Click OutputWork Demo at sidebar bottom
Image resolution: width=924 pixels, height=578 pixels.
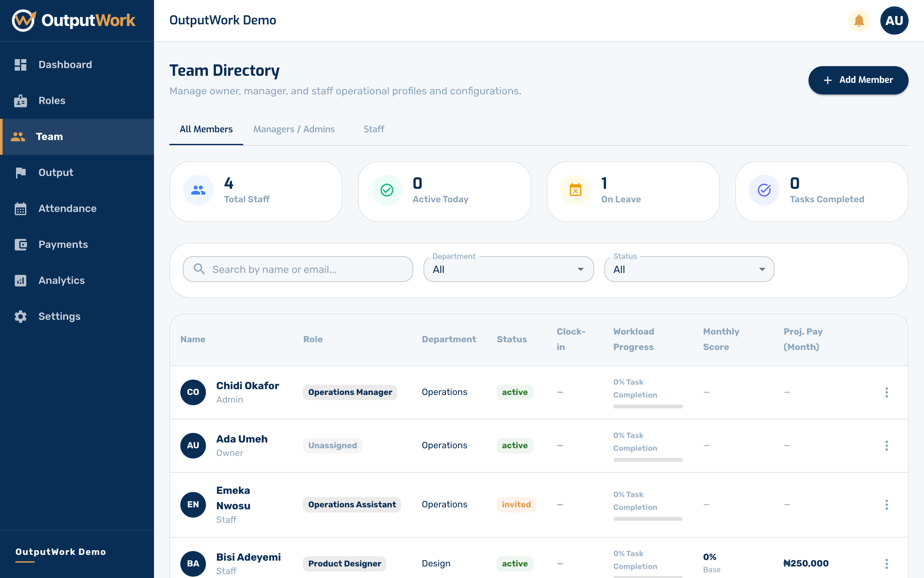(x=61, y=552)
